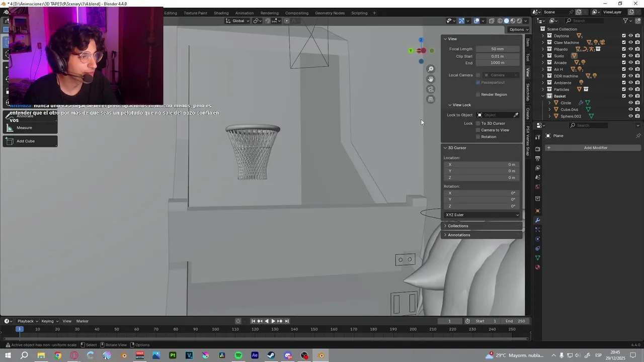Image resolution: width=644 pixels, height=362 pixels.
Task: Select wireframe viewport shading
Action: coord(500,21)
